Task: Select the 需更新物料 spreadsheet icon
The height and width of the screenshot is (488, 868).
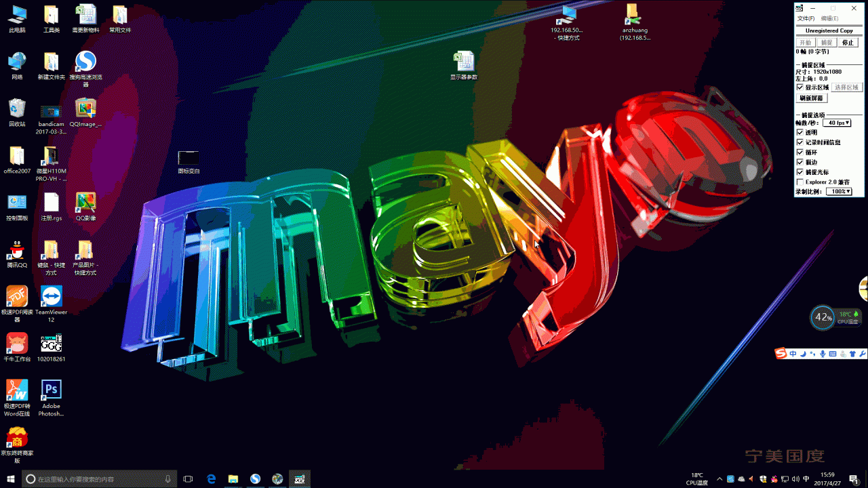Action: [85, 19]
